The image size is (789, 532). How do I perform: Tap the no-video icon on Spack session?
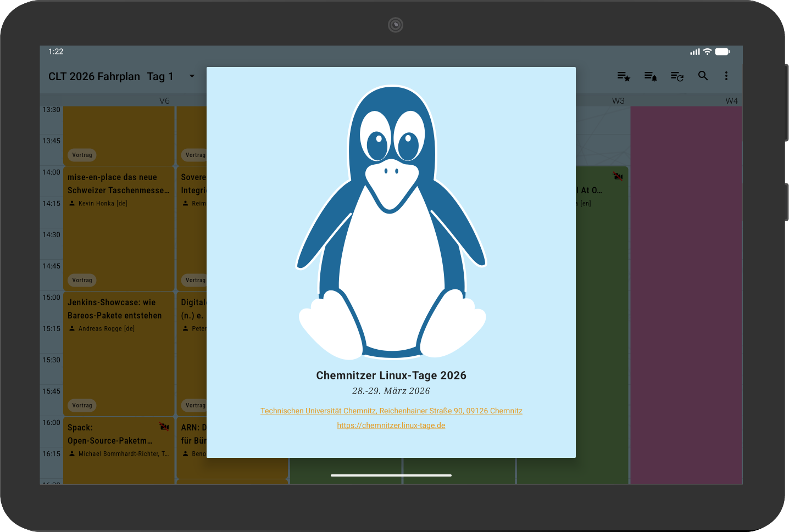pyautogui.click(x=164, y=427)
